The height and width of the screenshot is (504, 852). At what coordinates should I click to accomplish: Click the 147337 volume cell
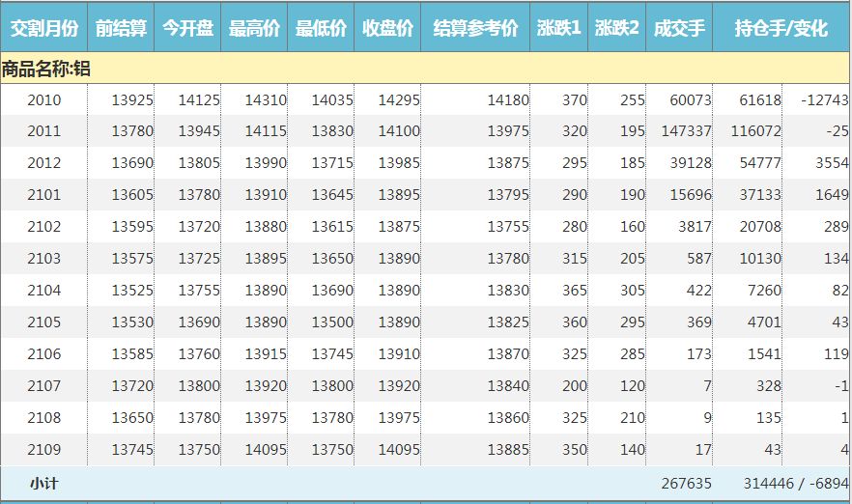686,132
